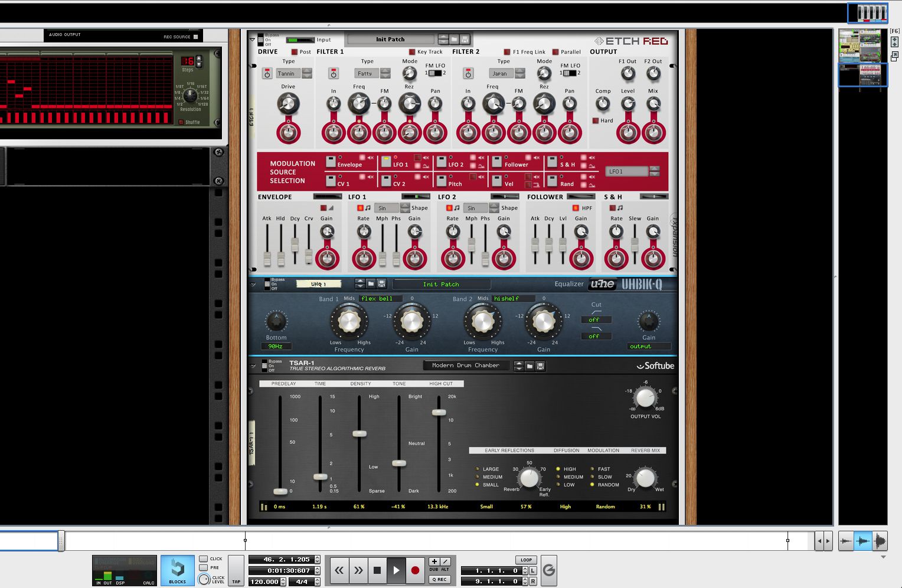Save the Etch Red patch with disk icon
This screenshot has height=588, width=902.
point(465,40)
